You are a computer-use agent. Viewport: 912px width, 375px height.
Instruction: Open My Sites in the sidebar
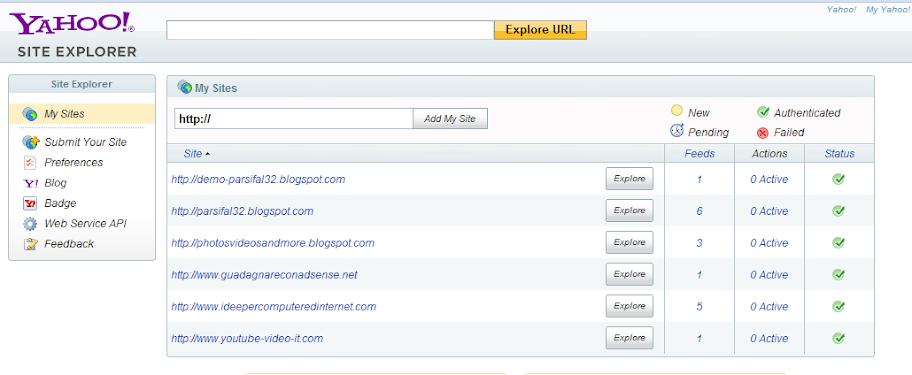(64, 114)
